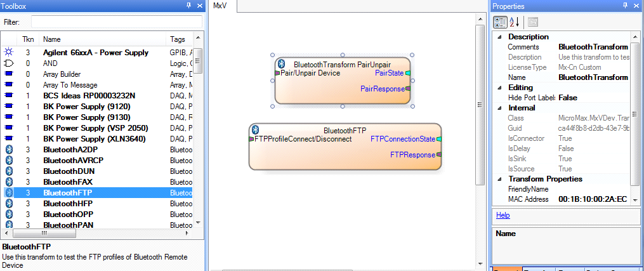Switch Properties to Categorized view
Viewport: 644px width, 271px height.
coord(500,22)
